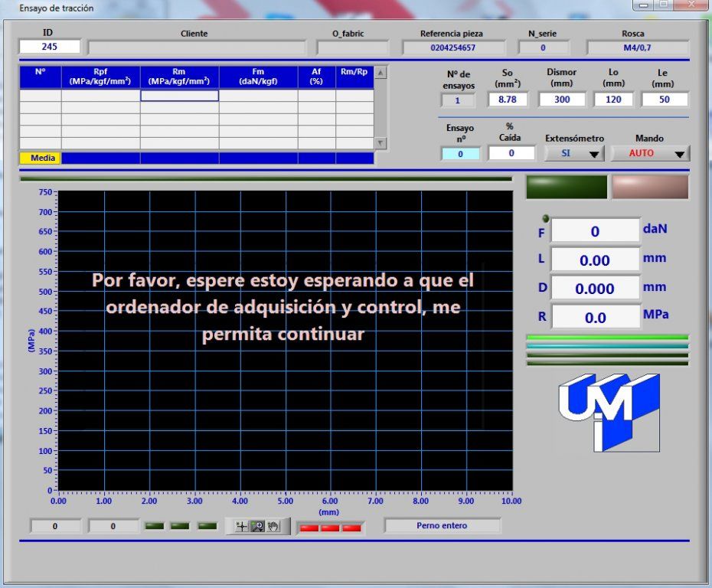
Task: Click the middle red indicator light
Action: pyautogui.click(x=330, y=528)
